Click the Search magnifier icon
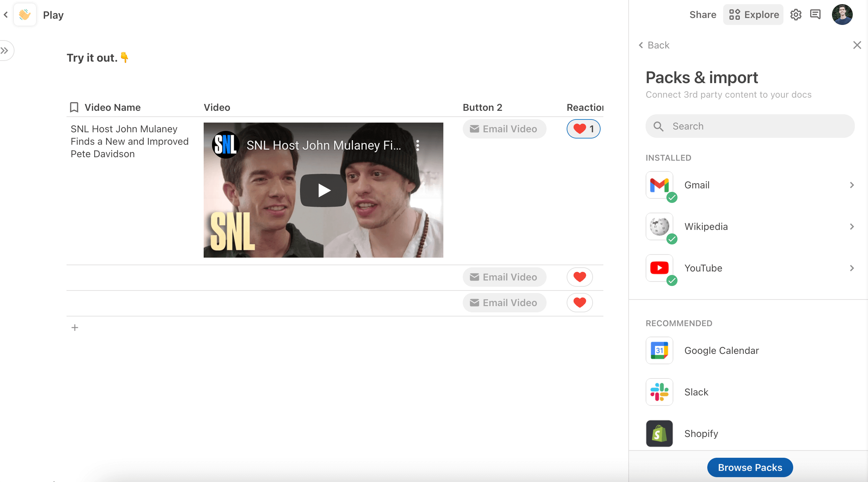Screen dimensions: 868x482 pyautogui.click(x=658, y=126)
